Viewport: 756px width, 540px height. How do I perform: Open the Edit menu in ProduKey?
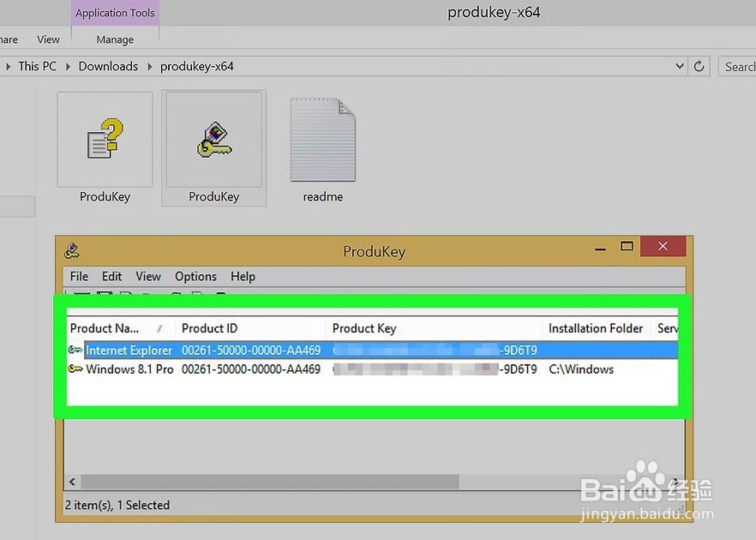coord(111,276)
